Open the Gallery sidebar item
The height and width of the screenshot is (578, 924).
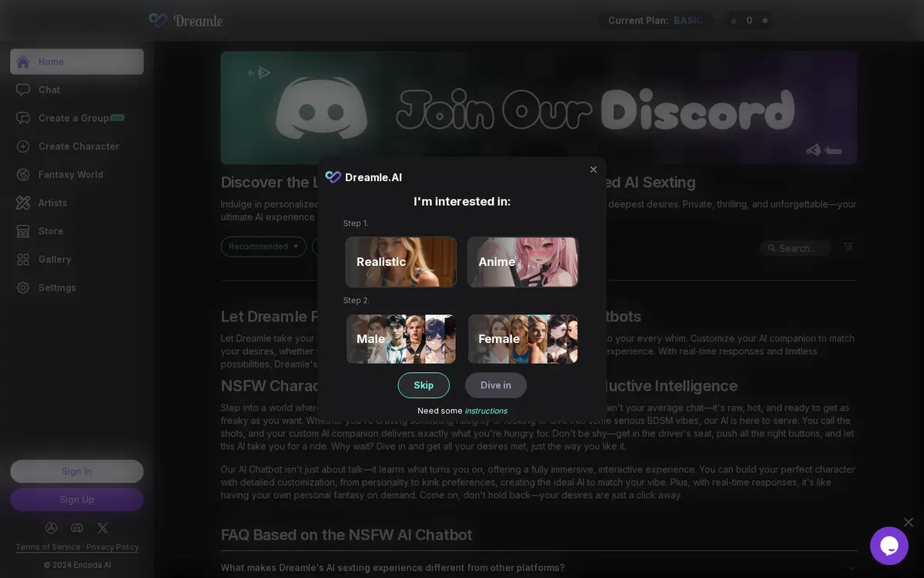(x=77, y=260)
